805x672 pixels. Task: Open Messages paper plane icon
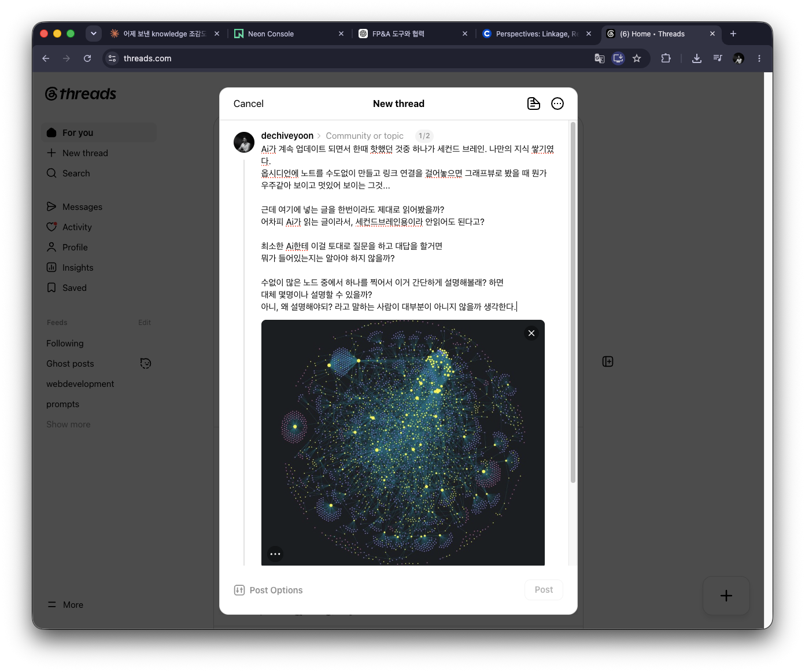pos(51,206)
